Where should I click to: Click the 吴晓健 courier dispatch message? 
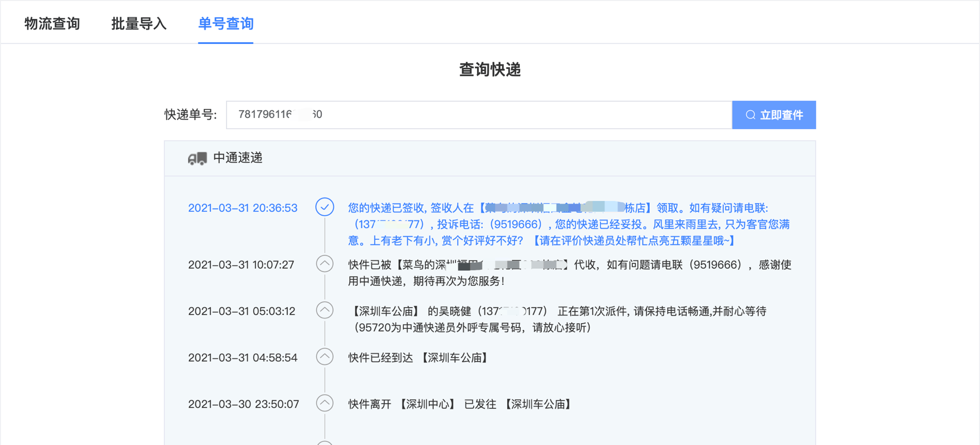557,319
